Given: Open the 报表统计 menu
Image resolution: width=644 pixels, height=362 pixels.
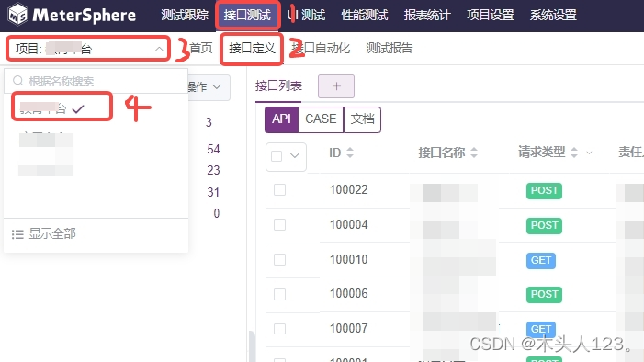Looking at the screenshot, I should pyautogui.click(x=427, y=16).
